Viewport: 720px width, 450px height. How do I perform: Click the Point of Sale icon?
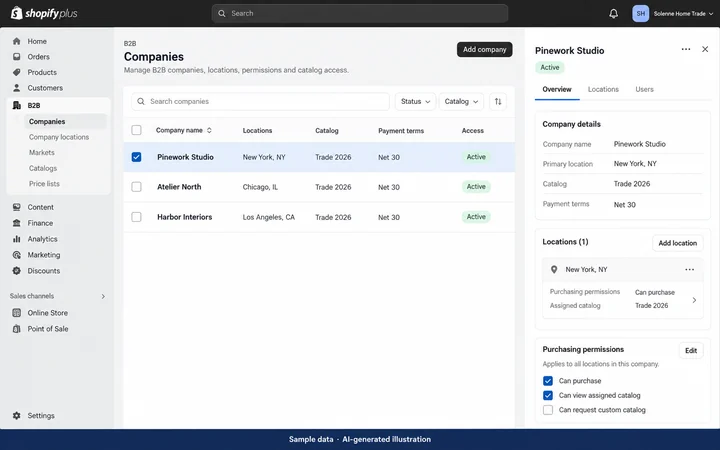point(17,329)
